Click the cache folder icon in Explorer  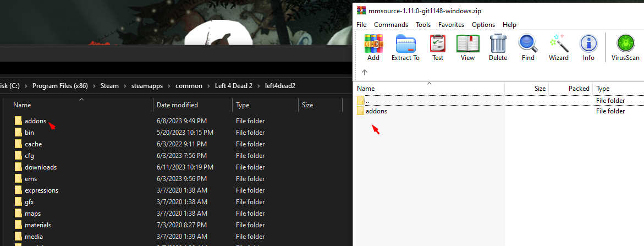[x=18, y=144]
